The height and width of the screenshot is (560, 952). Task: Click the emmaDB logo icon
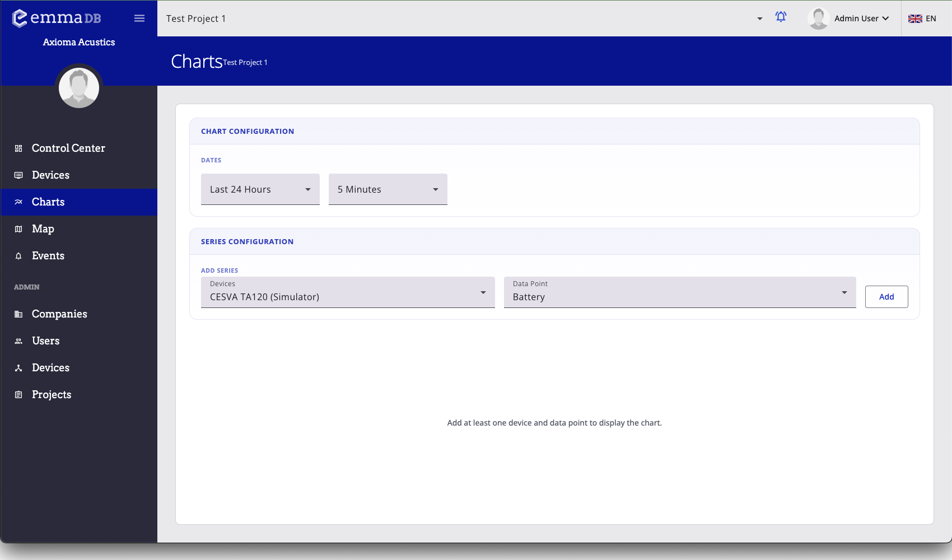pyautogui.click(x=20, y=18)
